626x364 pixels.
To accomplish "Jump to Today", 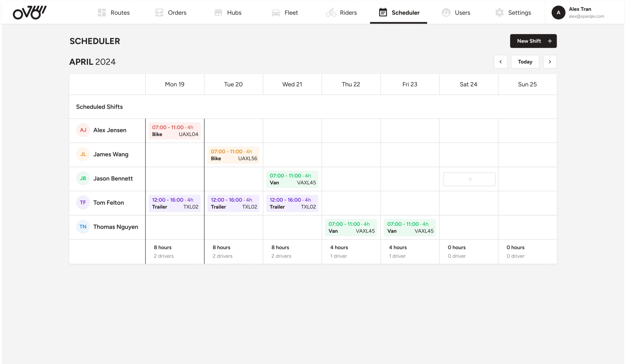I will click(x=525, y=62).
